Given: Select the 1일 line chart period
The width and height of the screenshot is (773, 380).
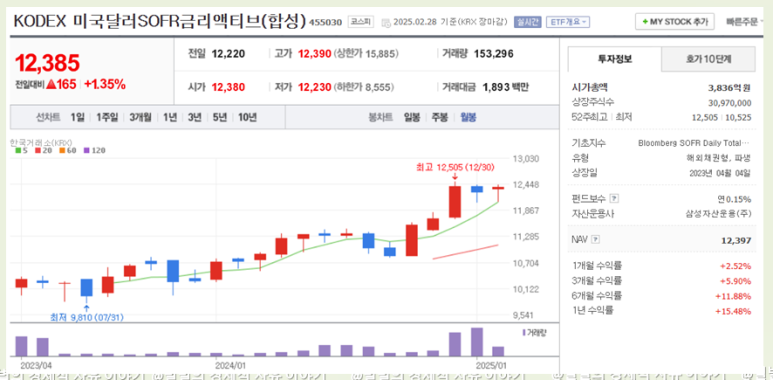Looking at the screenshot, I should click(77, 117).
